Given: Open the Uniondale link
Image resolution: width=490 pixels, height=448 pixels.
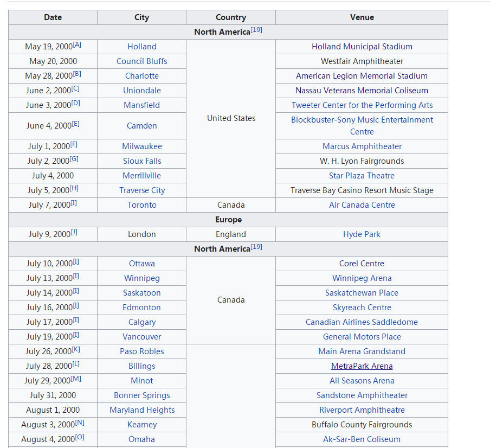Looking at the screenshot, I should pyautogui.click(x=142, y=91).
